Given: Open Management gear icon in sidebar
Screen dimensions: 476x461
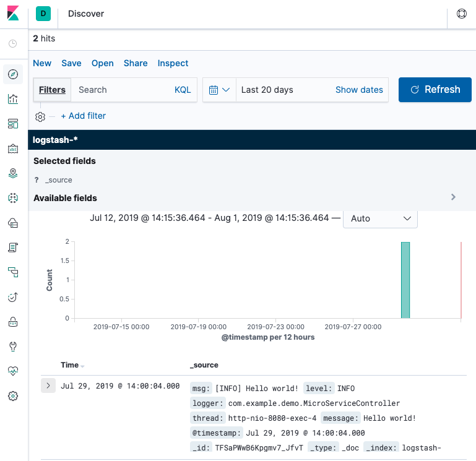Looking at the screenshot, I should click(x=13, y=396).
